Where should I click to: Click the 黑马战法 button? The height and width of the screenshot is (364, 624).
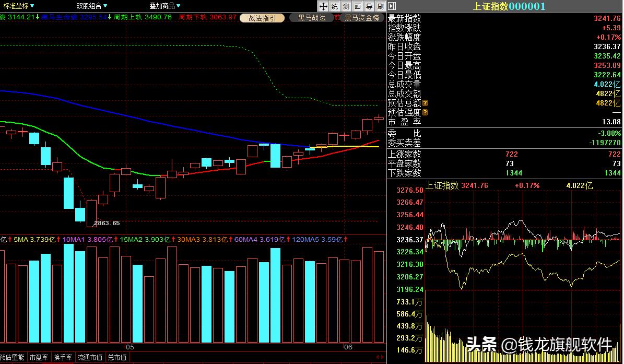[x=312, y=18]
